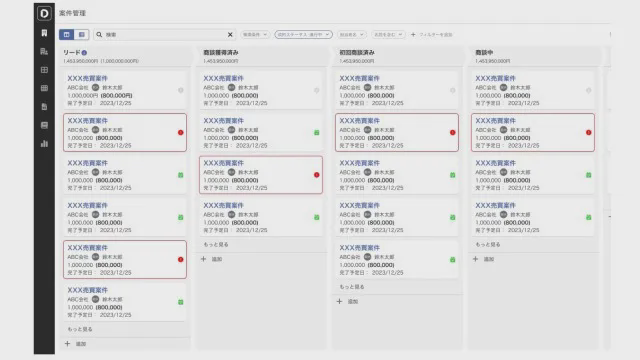Click 鈴木太郎 avatar on first リード card
The width and height of the screenshot is (640, 360).
tap(96, 87)
